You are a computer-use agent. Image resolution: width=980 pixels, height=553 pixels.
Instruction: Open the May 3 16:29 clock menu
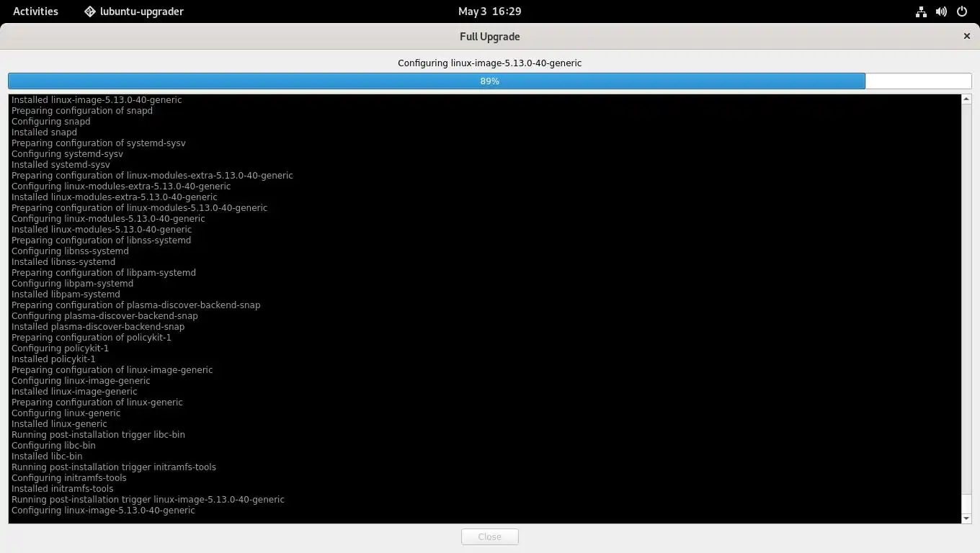[489, 12]
